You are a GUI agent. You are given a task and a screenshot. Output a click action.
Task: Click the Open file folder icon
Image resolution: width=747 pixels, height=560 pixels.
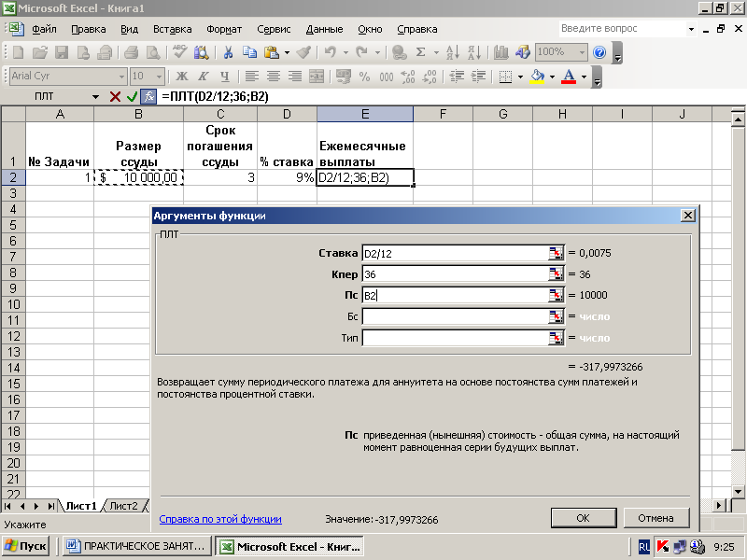tap(40, 52)
